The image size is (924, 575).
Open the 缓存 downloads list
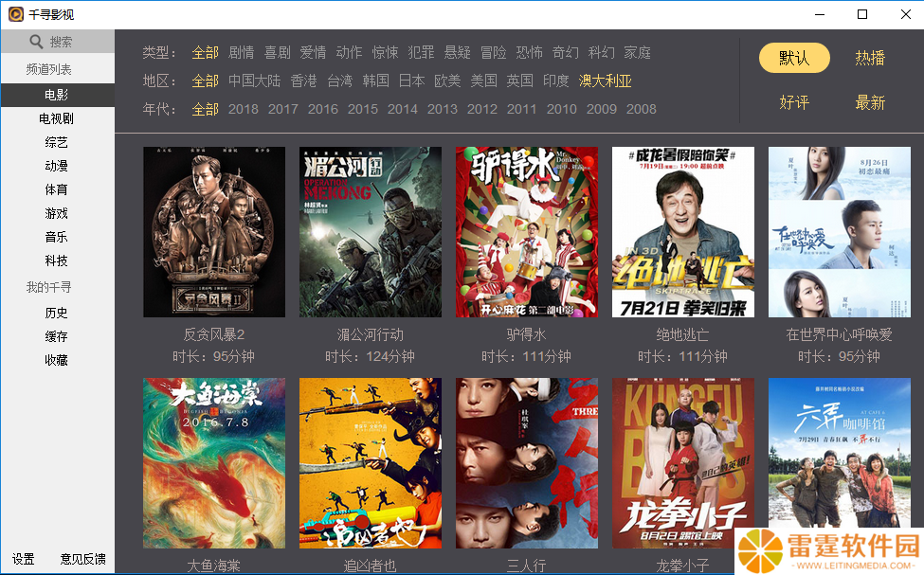pos(57,336)
